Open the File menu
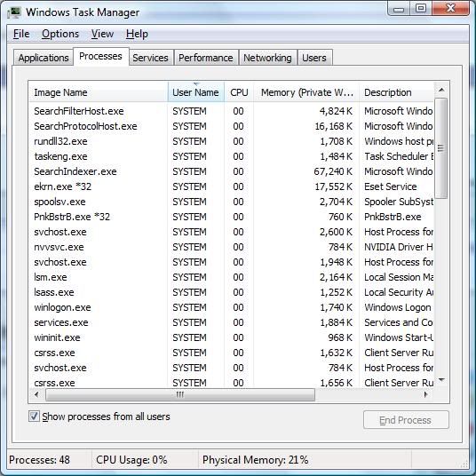This screenshot has height=476, width=476. (21, 34)
